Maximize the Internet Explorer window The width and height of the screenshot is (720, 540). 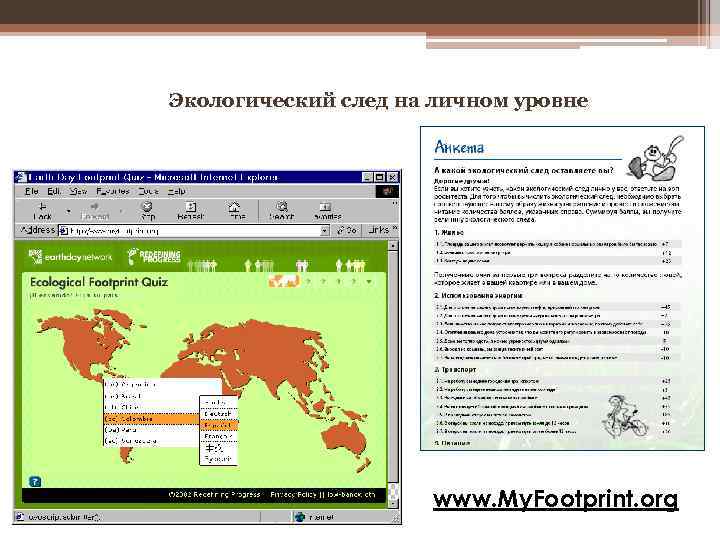(380, 177)
